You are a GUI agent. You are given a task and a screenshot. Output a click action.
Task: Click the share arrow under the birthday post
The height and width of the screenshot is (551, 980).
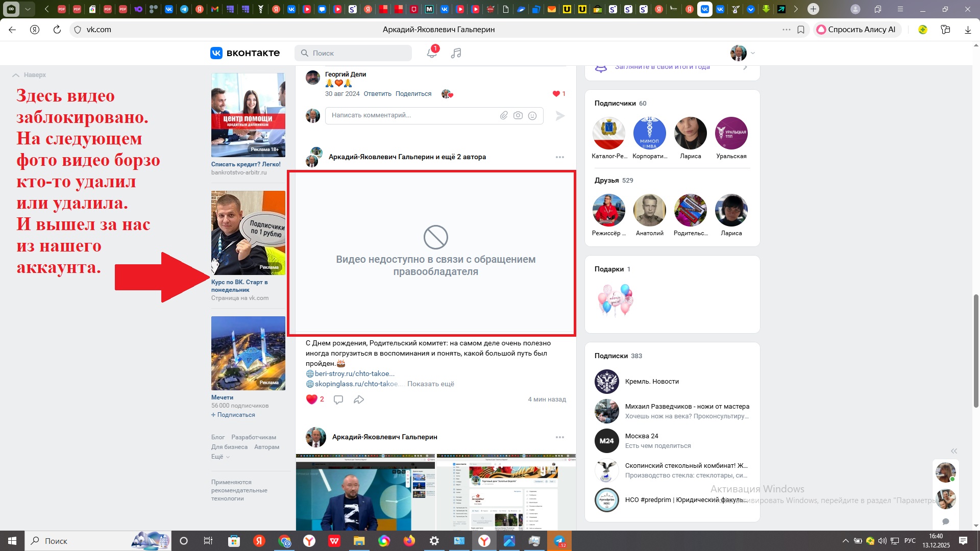[359, 399]
